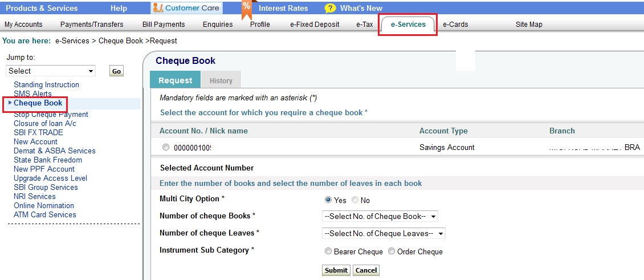Open New PPF Account link
Screen dimensions: 644x280
[44, 169]
